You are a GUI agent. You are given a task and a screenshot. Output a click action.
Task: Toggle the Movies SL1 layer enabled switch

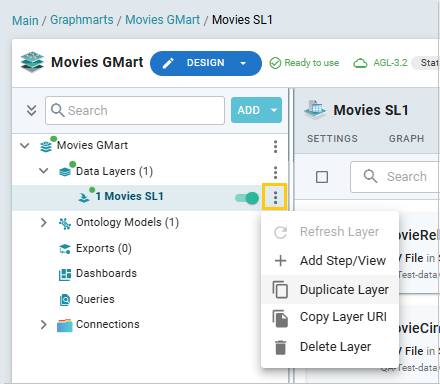(x=247, y=198)
